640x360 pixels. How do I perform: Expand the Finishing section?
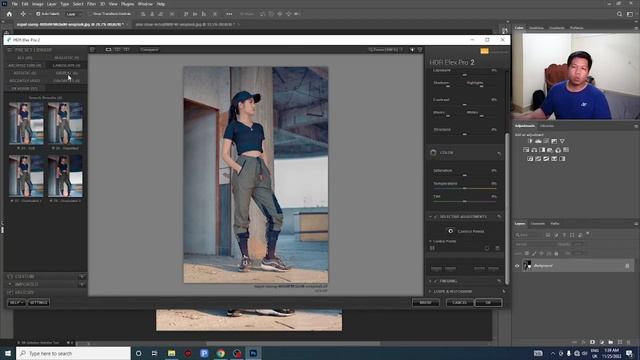[430, 281]
